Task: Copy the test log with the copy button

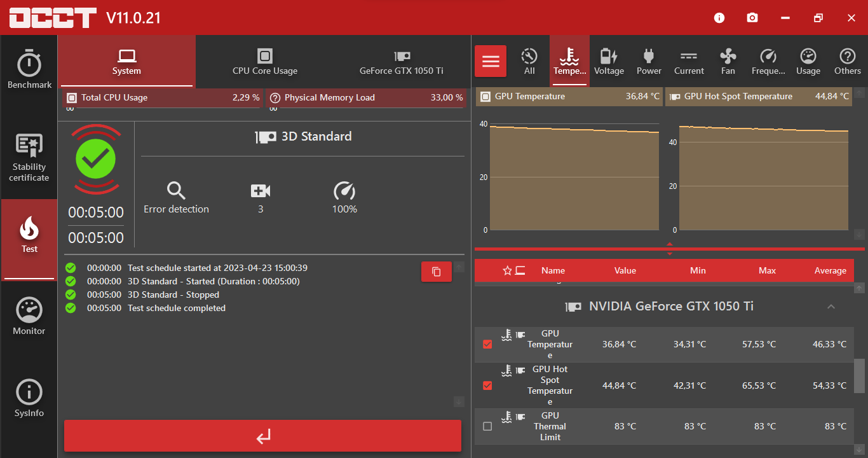Action: [437, 272]
